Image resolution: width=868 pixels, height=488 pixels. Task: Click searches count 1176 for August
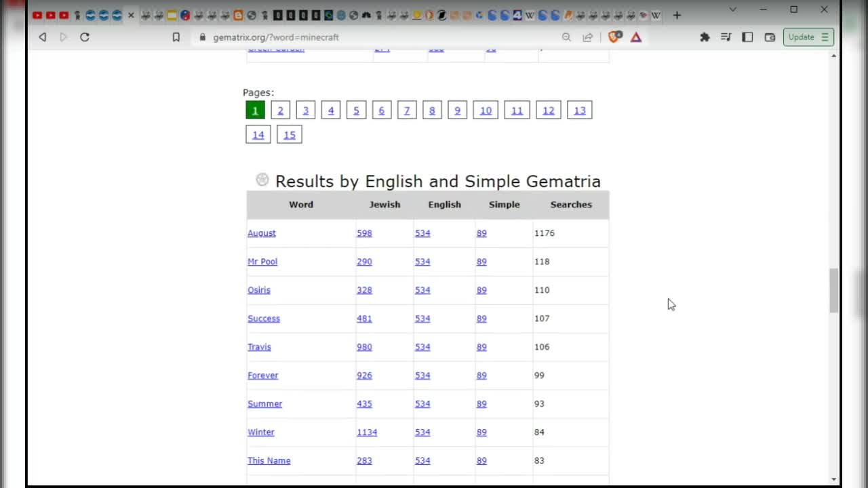coord(545,233)
